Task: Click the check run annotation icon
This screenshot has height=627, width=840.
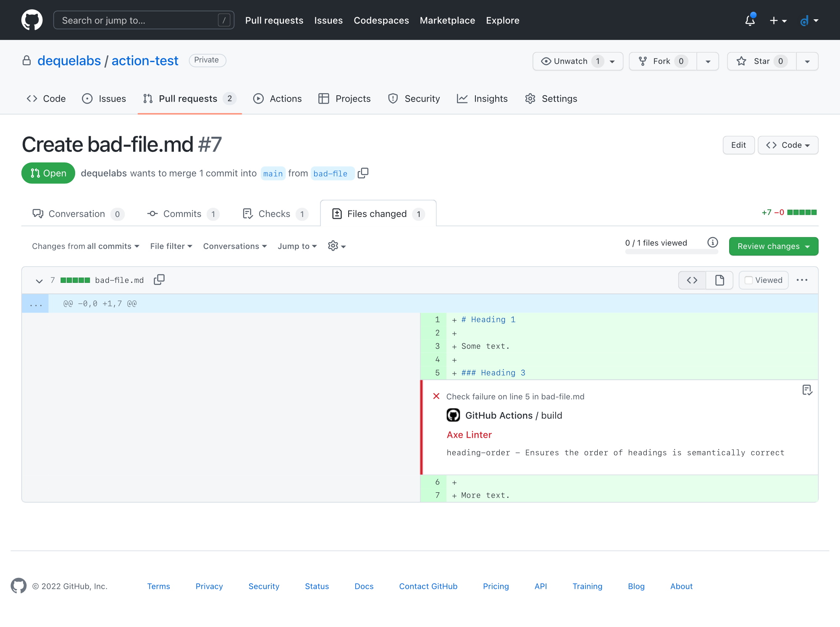Action: coord(807,390)
